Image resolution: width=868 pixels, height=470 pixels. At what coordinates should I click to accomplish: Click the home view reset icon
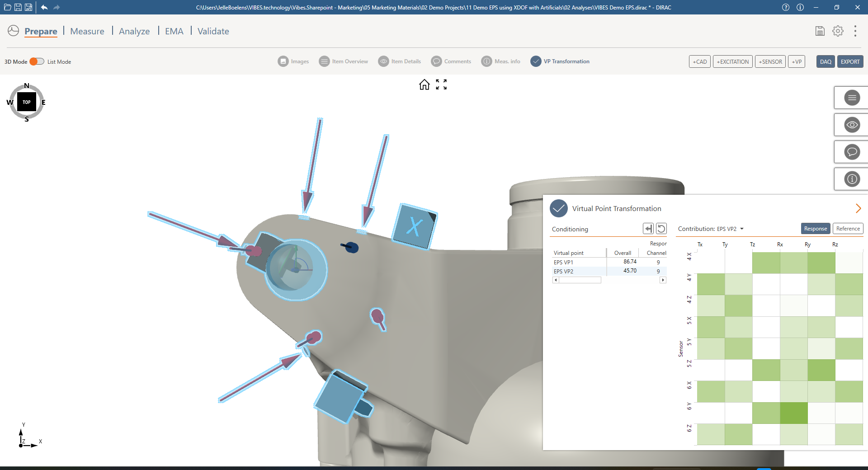tap(424, 85)
